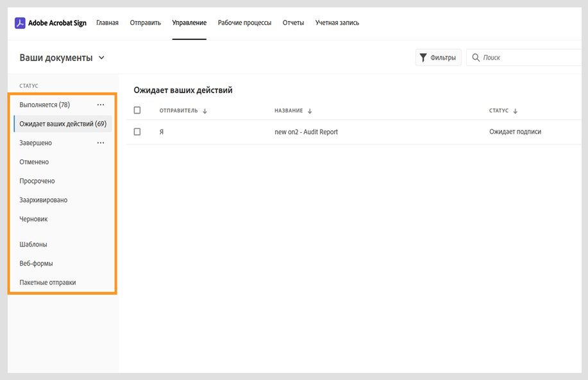Click into the Поиск search field
The width and height of the screenshot is (588, 380).
[x=519, y=58]
